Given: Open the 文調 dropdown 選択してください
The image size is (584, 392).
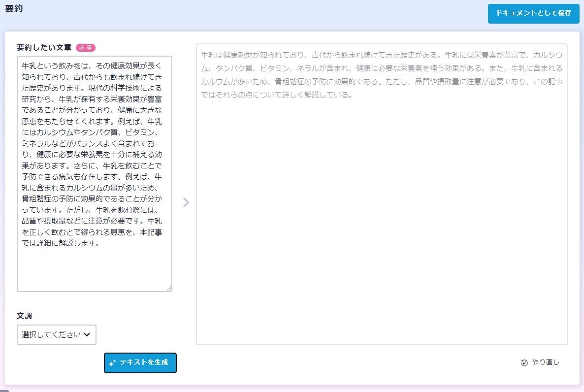Looking at the screenshot, I should [57, 334].
